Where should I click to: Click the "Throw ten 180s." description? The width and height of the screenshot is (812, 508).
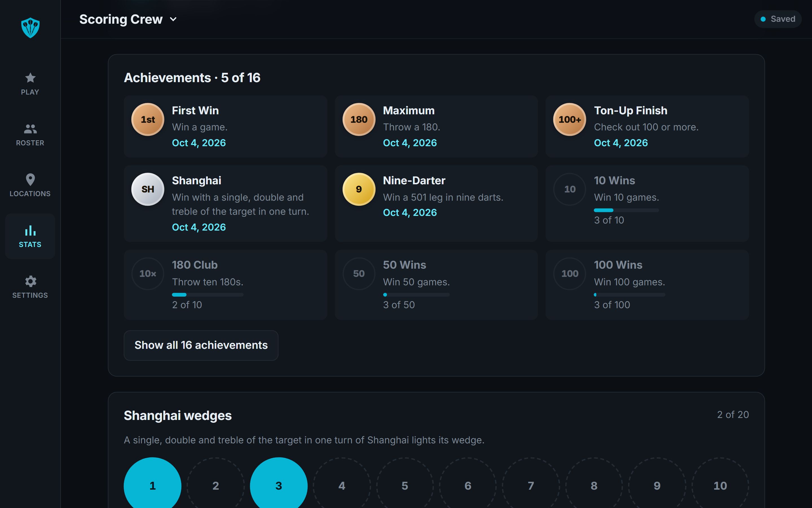tap(207, 282)
